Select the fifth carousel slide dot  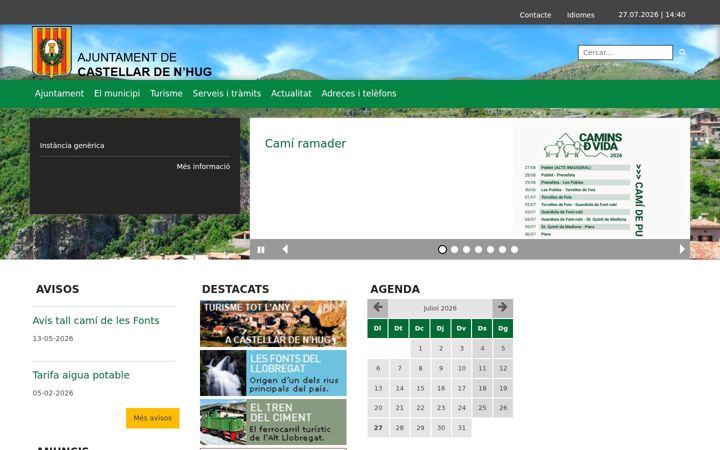tap(490, 249)
